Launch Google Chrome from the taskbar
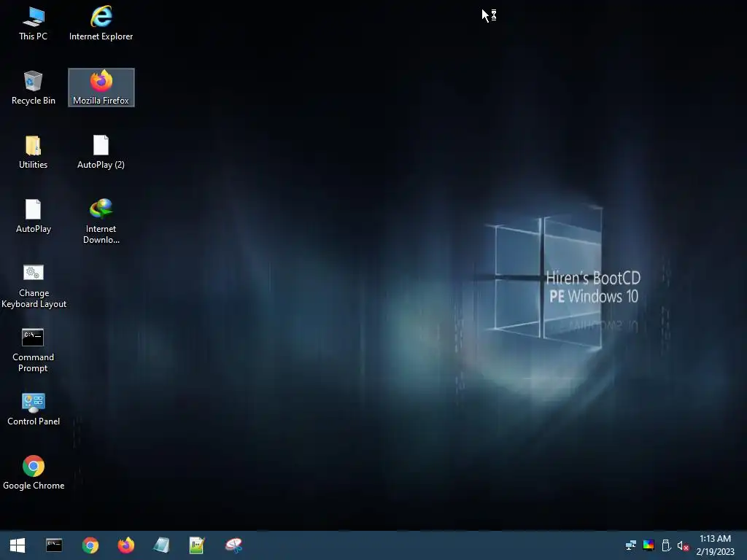 tap(90, 545)
